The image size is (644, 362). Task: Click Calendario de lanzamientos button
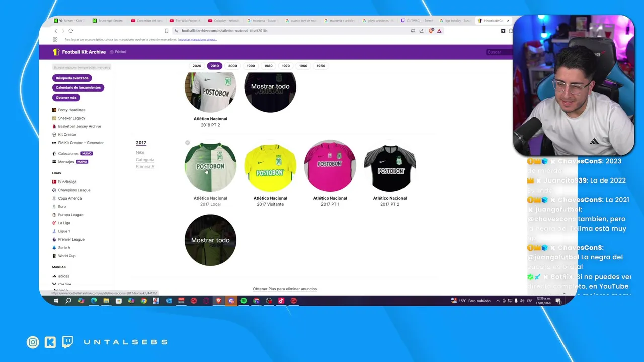coord(78,87)
